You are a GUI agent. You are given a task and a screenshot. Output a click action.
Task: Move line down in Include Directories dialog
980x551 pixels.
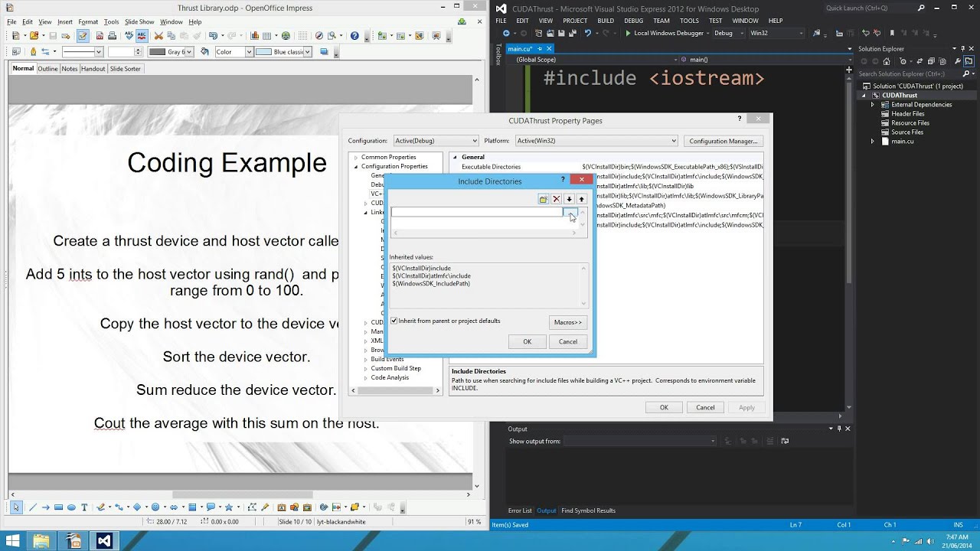(569, 199)
